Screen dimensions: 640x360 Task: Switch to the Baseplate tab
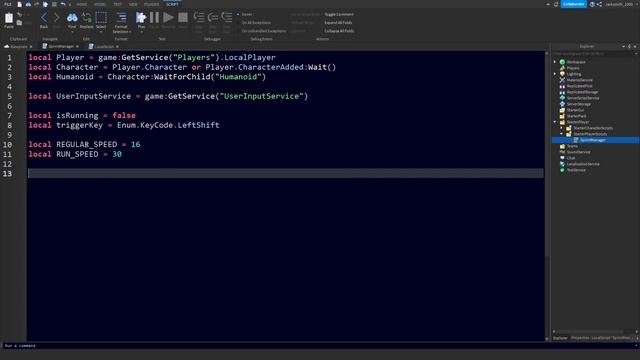pos(18,47)
